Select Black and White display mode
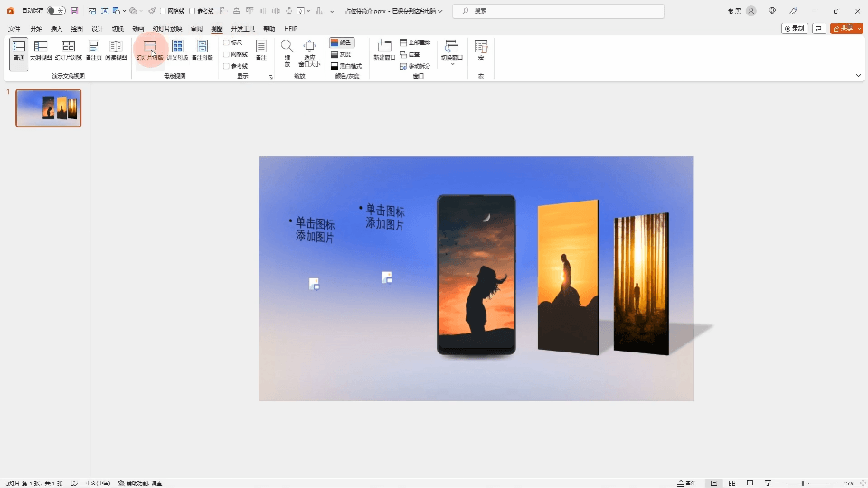 pyautogui.click(x=346, y=66)
